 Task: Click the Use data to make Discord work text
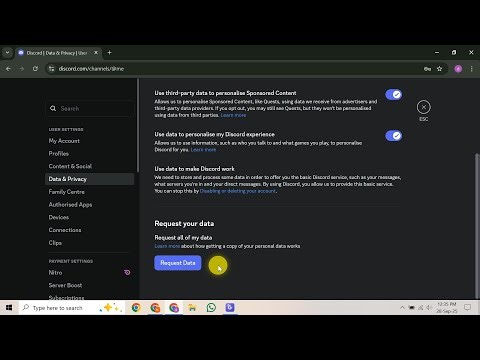coord(194,169)
